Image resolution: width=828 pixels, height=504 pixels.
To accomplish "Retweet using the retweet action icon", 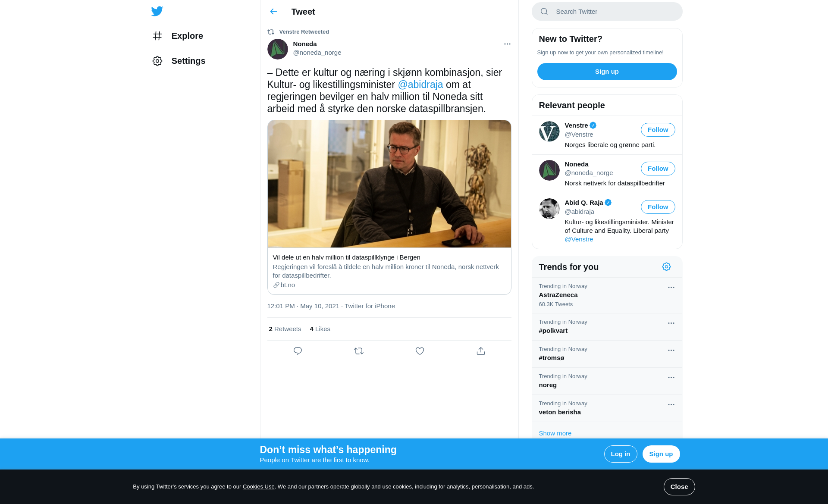I will point(359,351).
